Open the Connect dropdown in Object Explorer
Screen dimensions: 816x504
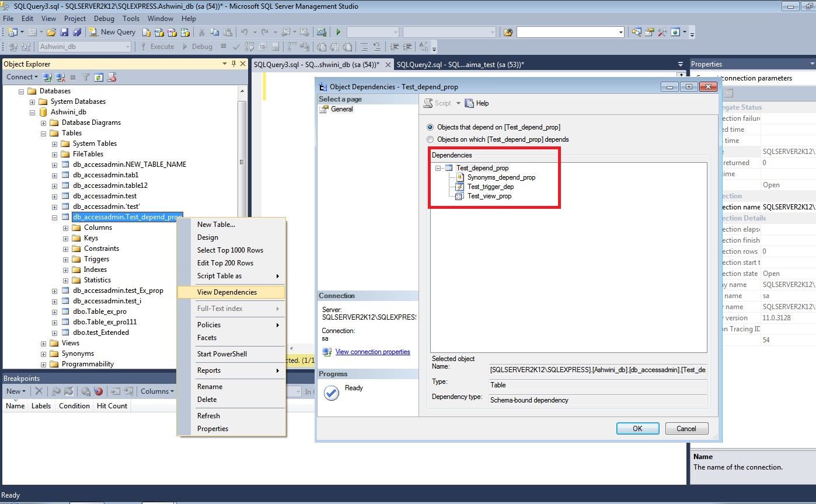[22, 77]
